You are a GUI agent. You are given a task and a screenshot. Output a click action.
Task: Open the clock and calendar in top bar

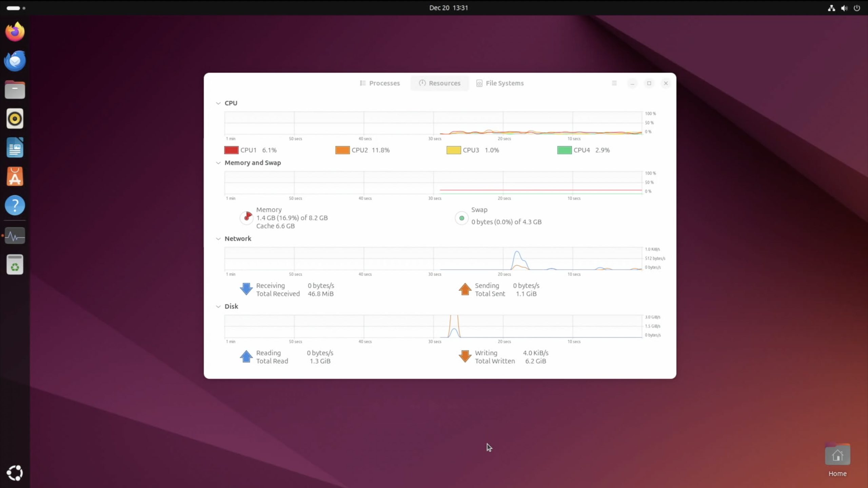click(x=448, y=8)
